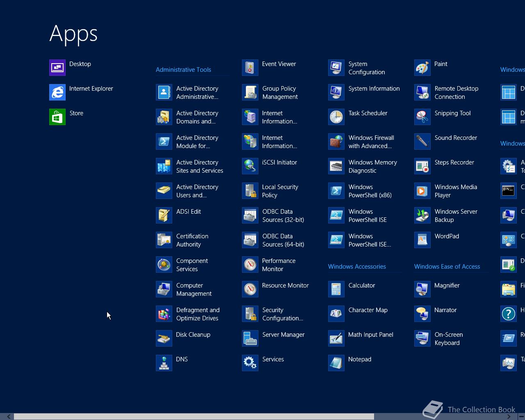Launch Math Input Panel icon
Screen dimensions: 525x420
pos(336,338)
